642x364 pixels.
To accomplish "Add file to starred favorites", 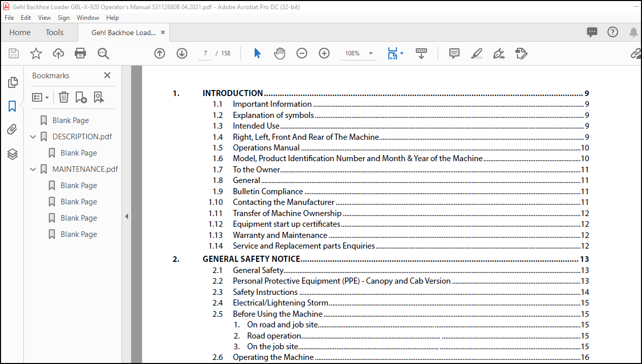I will (x=36, y=53).
